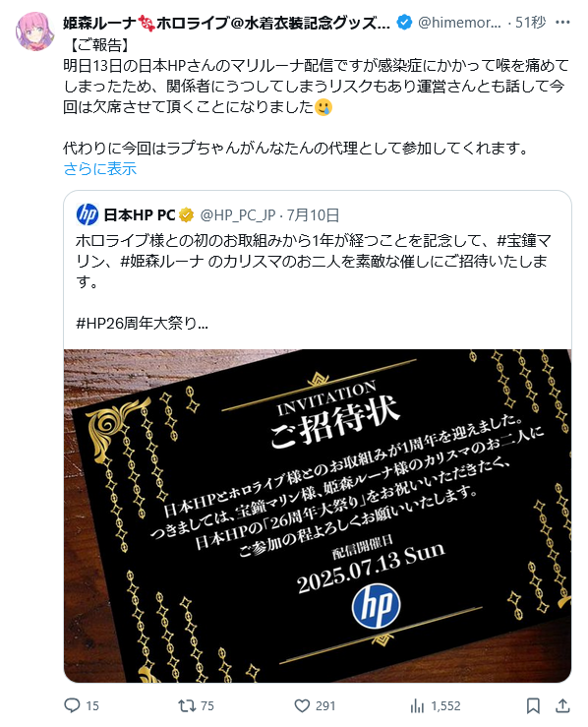This screenshot has width=588, height=727.
Task: Open the three-dot more options menu
Action: click(562, 23)
